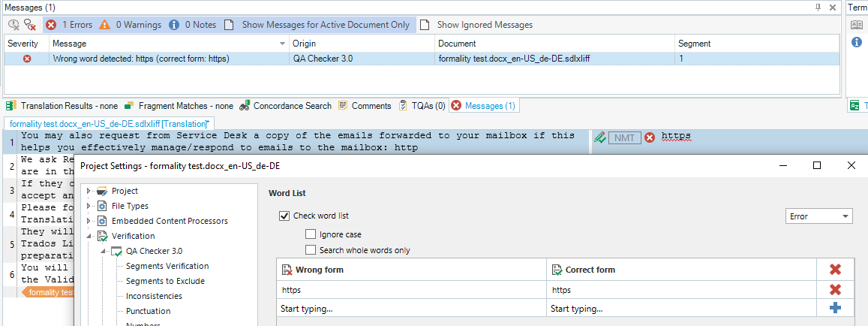The width and height of the screenshot is (868, 326).
Task: Open Segments Verification settings
Action: point(167,266)
